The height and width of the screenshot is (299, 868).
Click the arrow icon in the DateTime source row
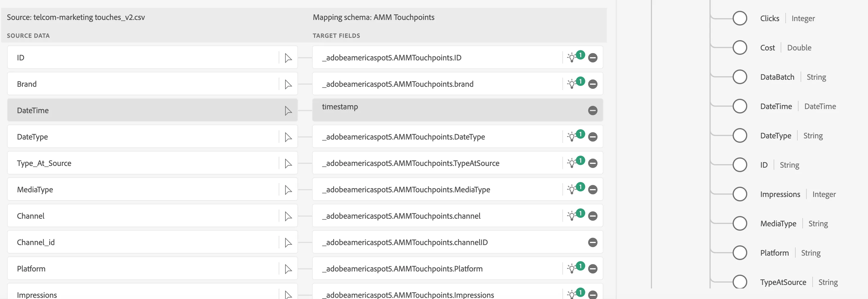tap(288, 111)
